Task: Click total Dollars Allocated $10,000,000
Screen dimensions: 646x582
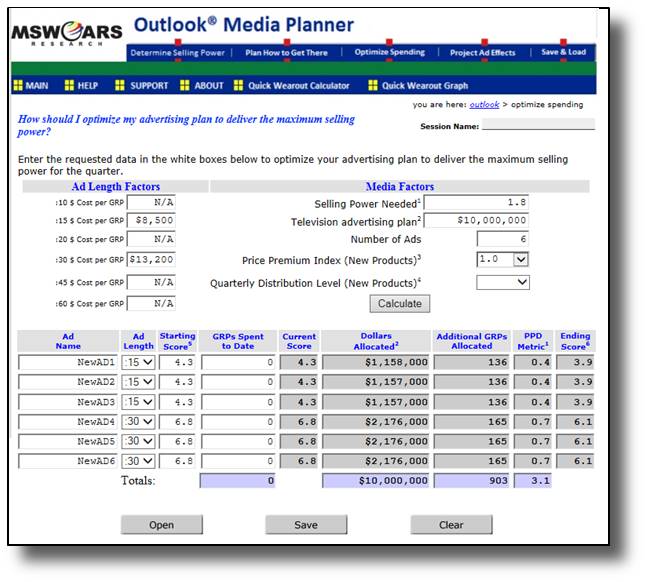Action: coord(376,481)
